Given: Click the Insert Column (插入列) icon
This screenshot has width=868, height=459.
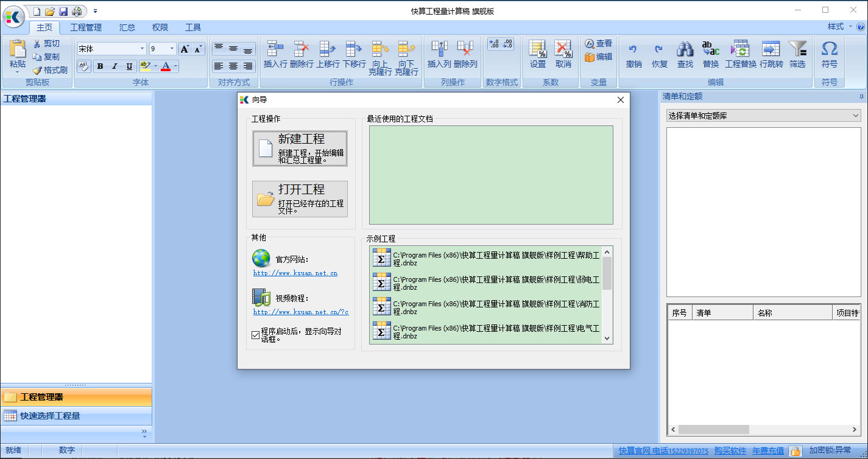Looking at the screenshot, I should pos(439,49).
